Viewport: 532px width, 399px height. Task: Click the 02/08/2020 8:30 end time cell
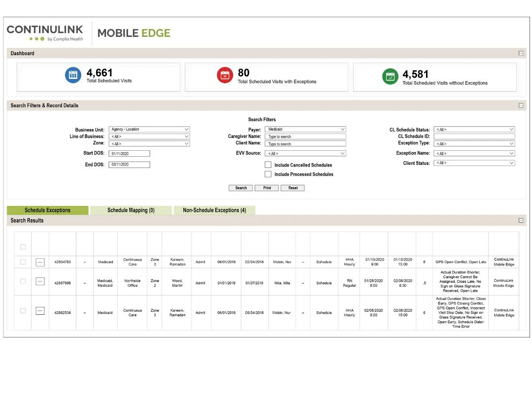pyautogui.click(x=403, y=283)
